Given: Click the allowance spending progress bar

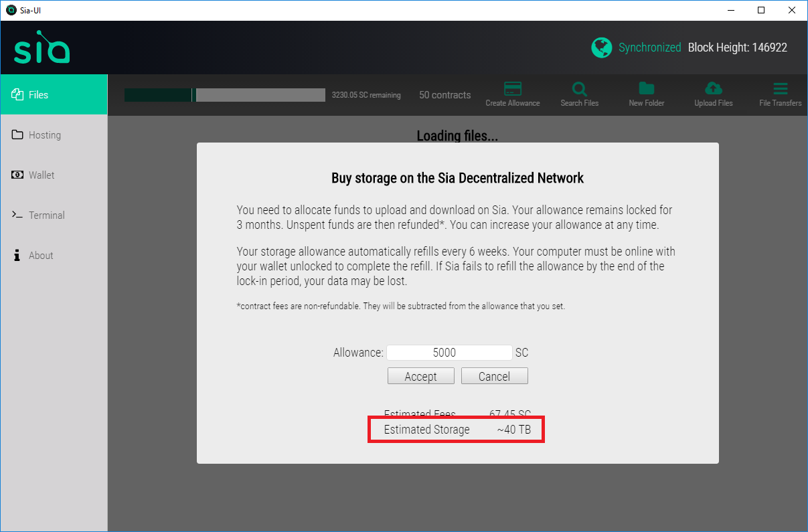Looking at the screenshot, I should tap(225, 95).
